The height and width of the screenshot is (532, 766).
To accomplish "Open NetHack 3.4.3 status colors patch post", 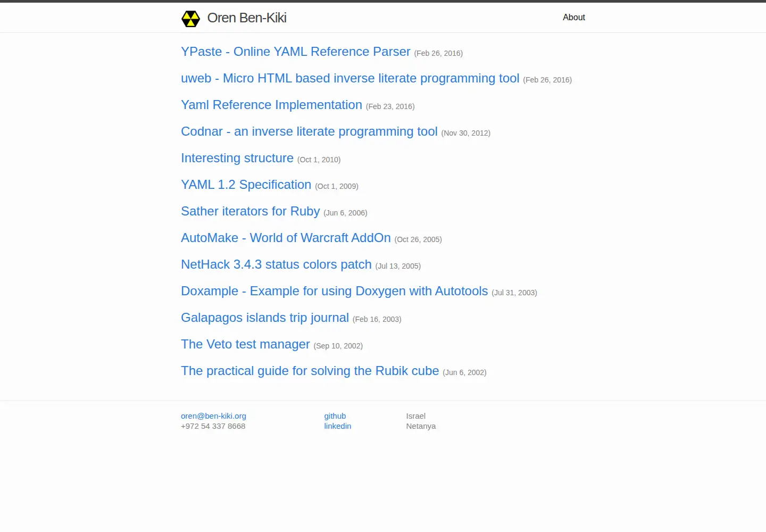I will tap(276, 264).
